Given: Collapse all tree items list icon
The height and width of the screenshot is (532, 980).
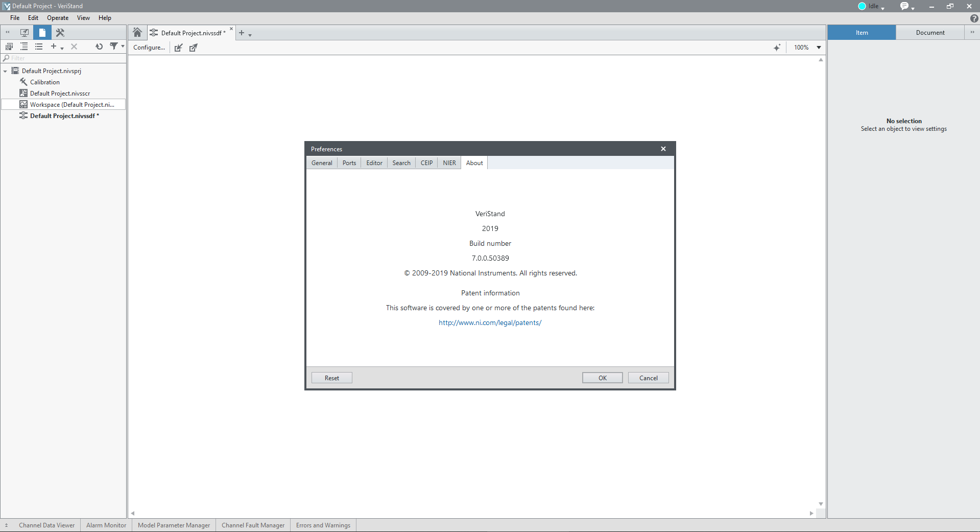Looking at the screenshot, I should coord(39,47).
